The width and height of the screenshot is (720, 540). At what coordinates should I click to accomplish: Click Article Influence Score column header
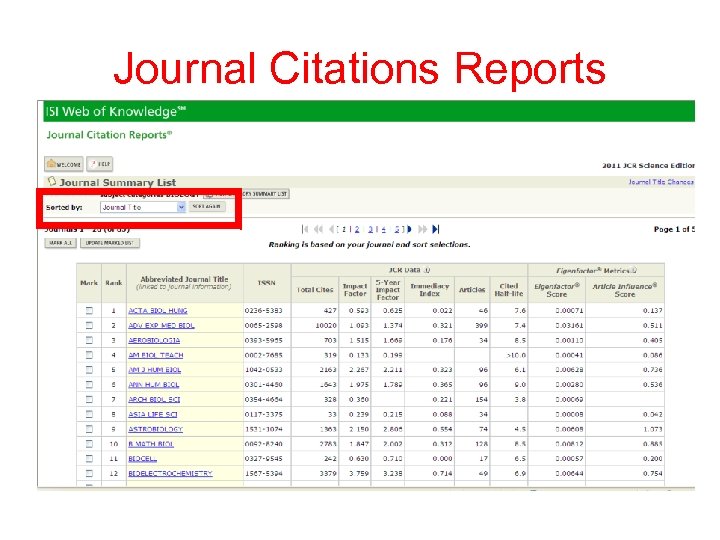click(x=624, y=290)
